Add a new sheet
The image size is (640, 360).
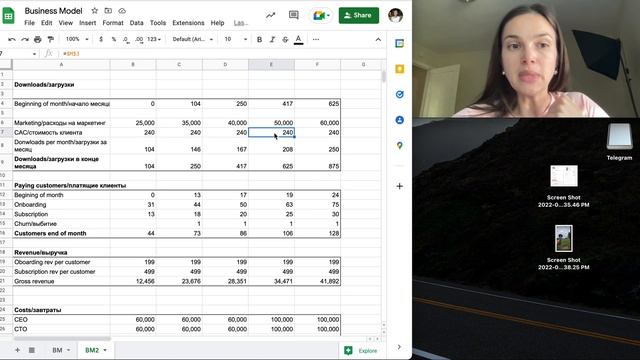[x=17, y=350]
